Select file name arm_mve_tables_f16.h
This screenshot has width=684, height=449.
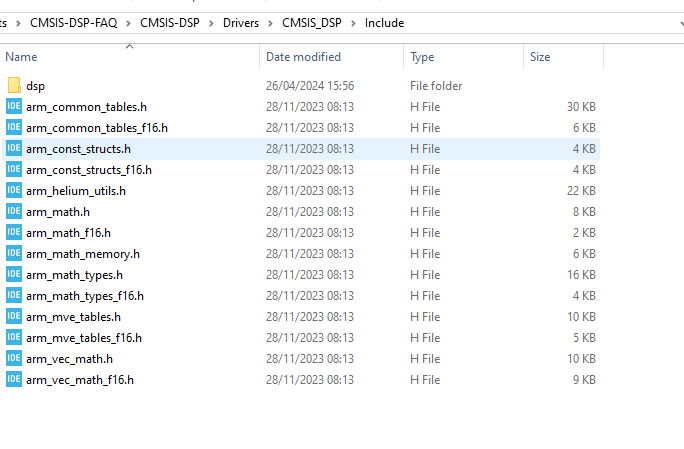[84, 338]
